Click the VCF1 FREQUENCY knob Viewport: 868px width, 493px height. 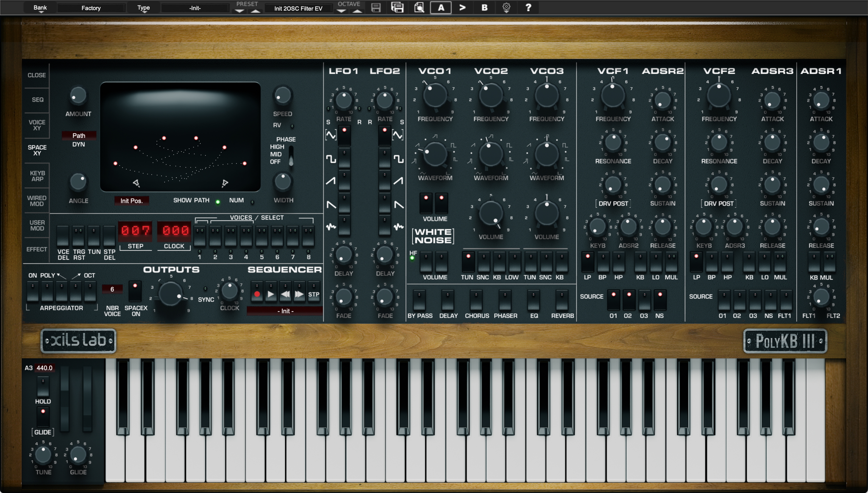(x=613, y=95)
